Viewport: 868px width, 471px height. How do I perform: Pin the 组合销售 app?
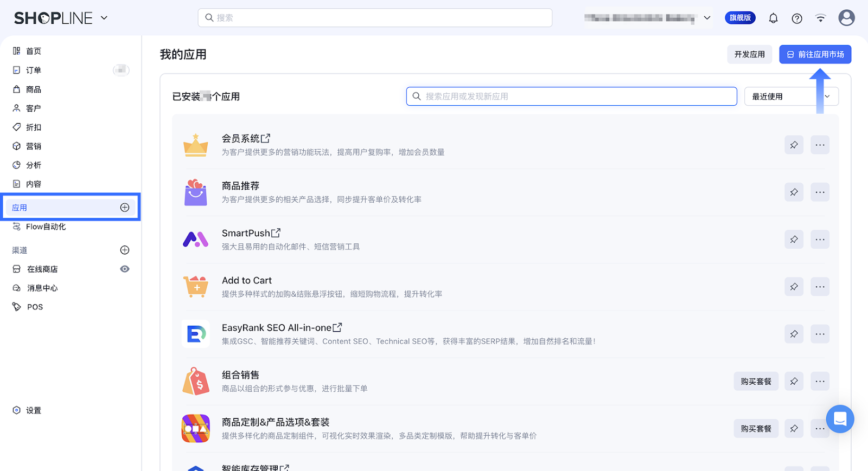click(x=794, y=381)
